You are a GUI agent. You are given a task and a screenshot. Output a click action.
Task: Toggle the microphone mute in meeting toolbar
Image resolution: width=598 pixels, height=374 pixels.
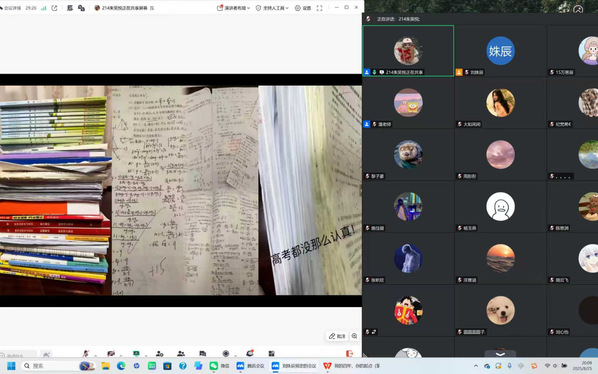pos(86,353)
